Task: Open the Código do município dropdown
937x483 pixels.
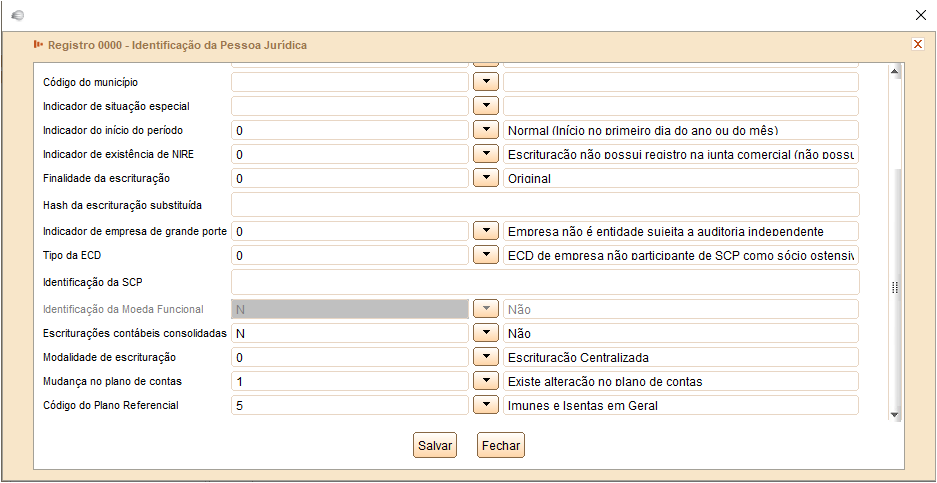Action: [x=485, y=81]
